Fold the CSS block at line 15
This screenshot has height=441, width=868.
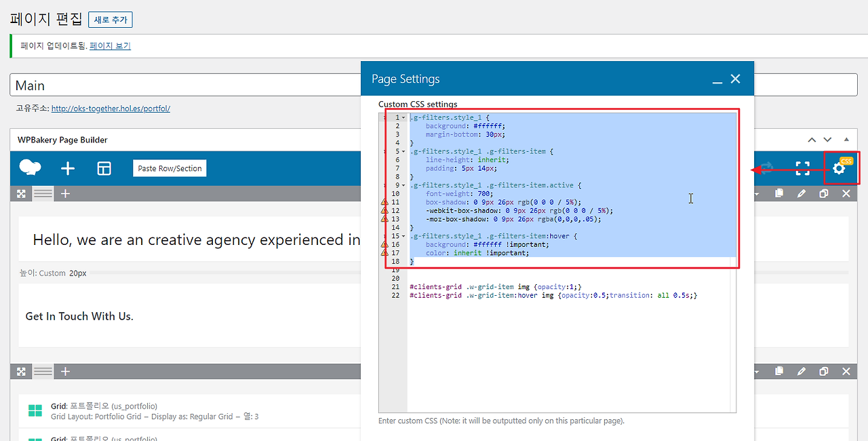click(x=403, y=236)
